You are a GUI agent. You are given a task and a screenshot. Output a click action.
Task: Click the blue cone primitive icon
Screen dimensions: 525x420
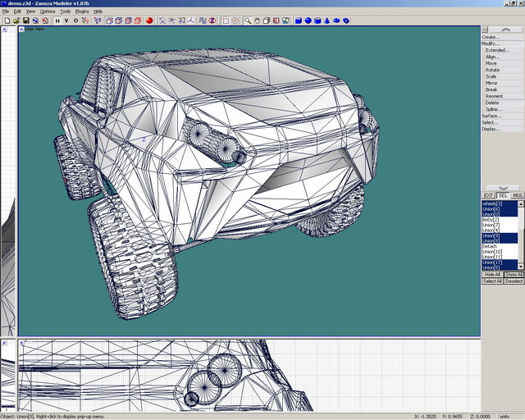[327, 21]
